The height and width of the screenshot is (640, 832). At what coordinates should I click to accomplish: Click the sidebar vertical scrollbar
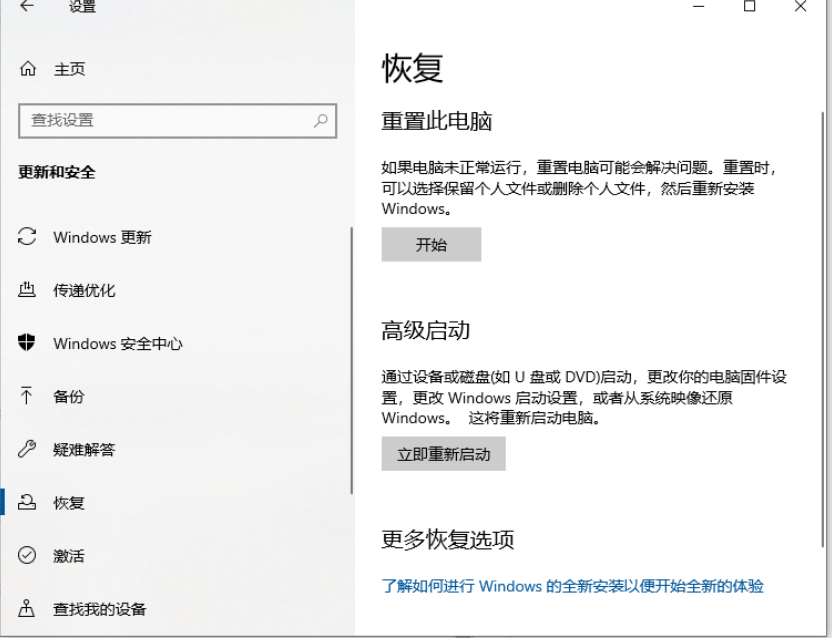click(351, 360)
